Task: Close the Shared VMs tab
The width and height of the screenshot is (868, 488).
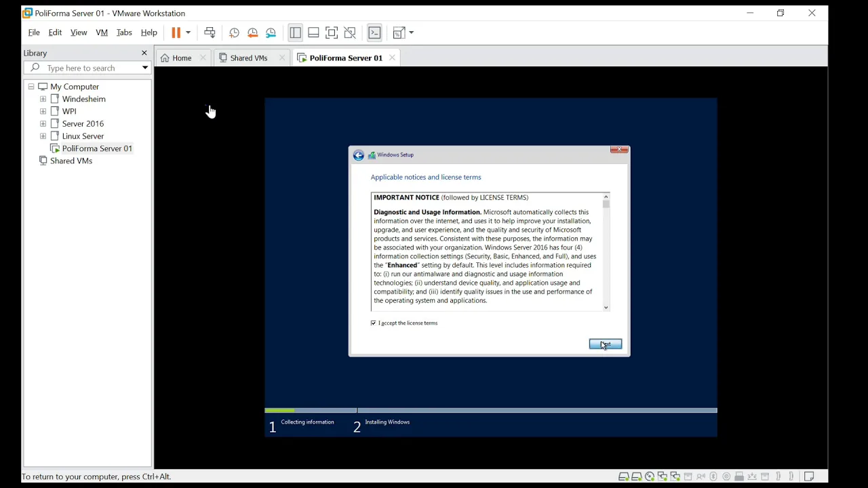Action: (x=282, y=58)
